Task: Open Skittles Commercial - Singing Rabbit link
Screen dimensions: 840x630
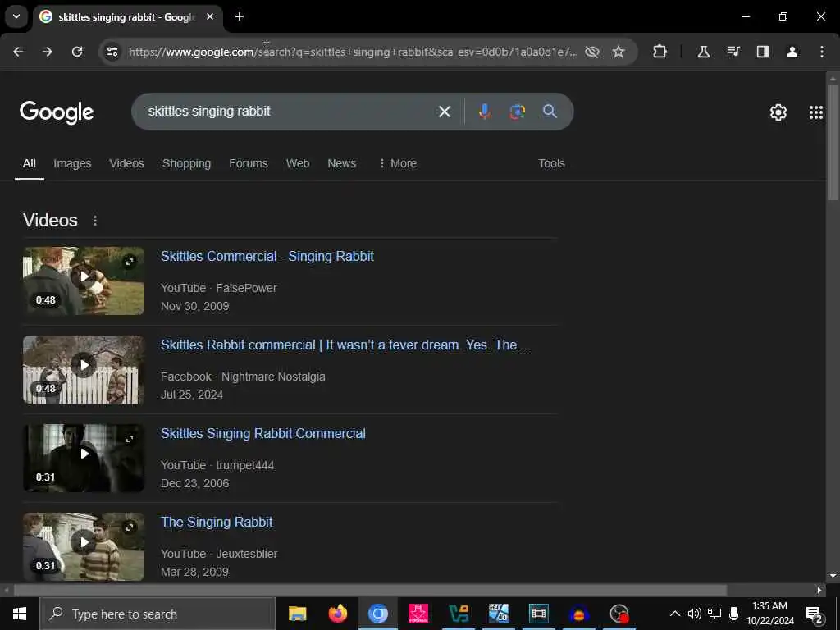Action: point(267,256)
